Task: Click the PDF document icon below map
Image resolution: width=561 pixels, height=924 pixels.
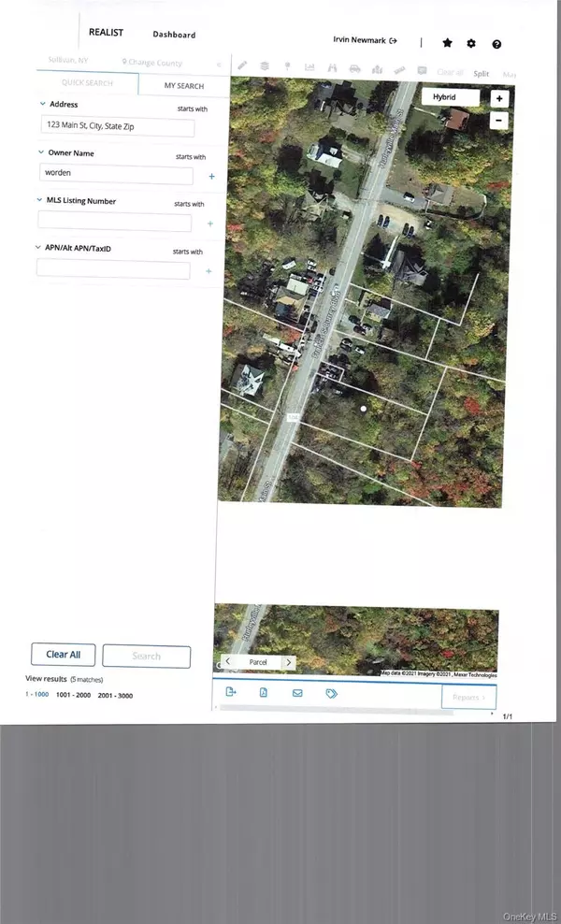Action: coord(264,692)
